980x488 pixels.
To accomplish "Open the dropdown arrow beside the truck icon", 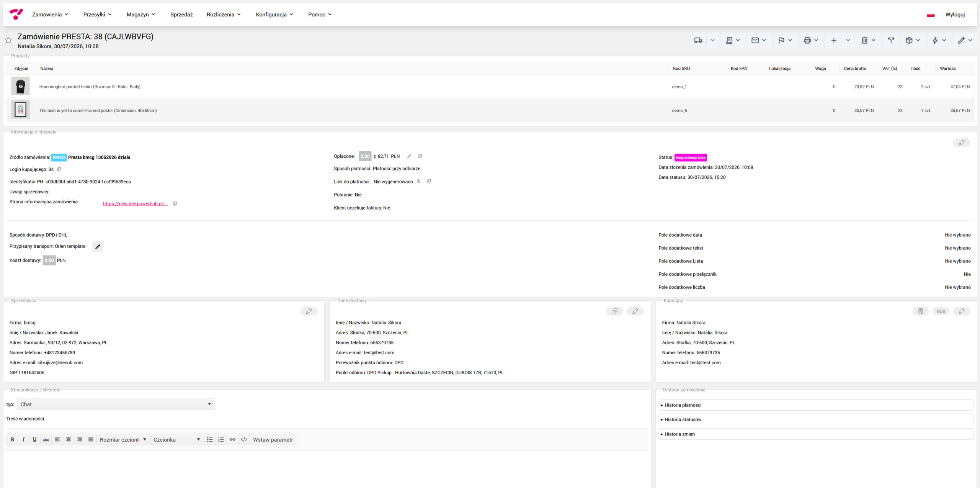I will click(712, 40).
